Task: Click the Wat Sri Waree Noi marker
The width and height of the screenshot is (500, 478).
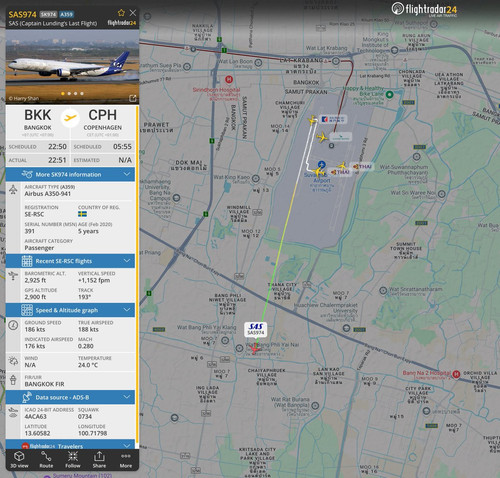Action: tap(442, 194)
